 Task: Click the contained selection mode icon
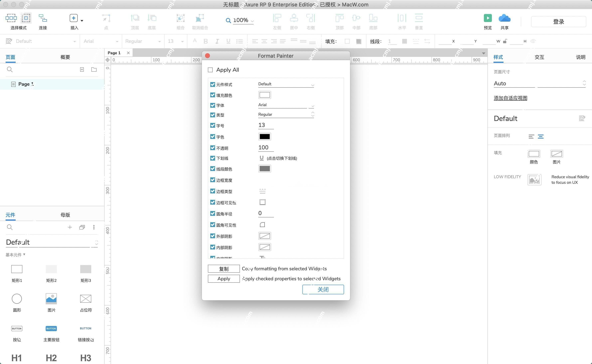[26, 18]
